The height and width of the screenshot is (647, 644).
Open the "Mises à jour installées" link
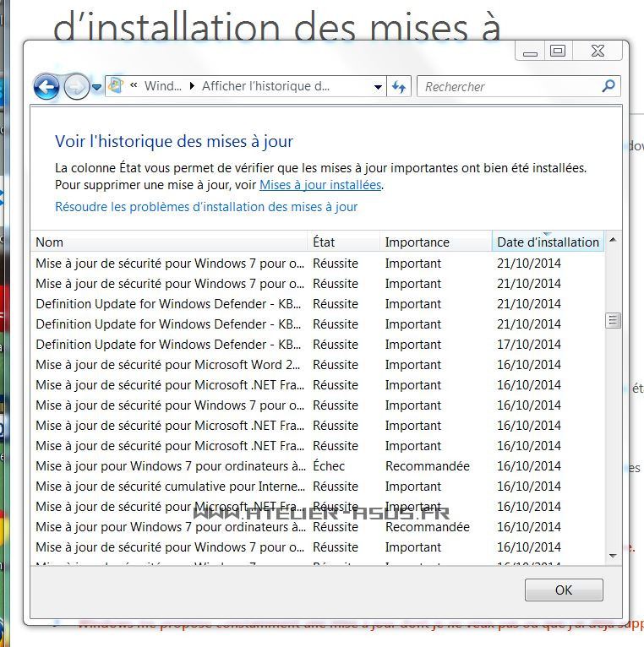(320, 185)
